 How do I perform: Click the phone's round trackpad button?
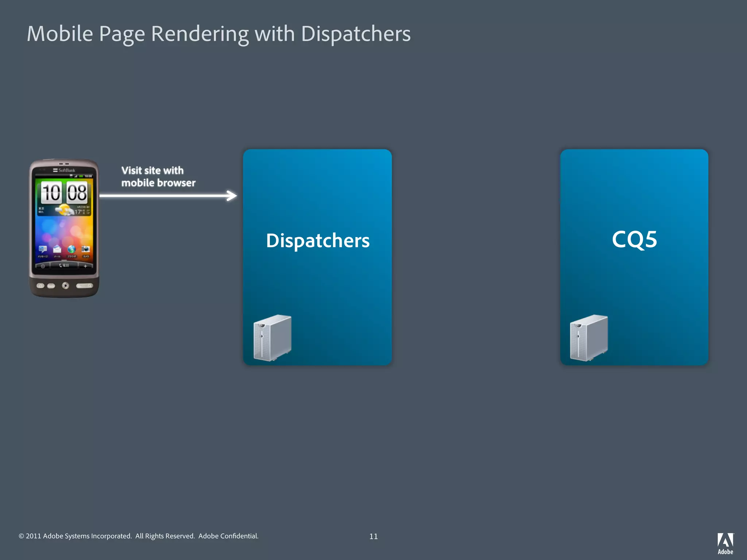pyautogui.click(x=65, y=285)
